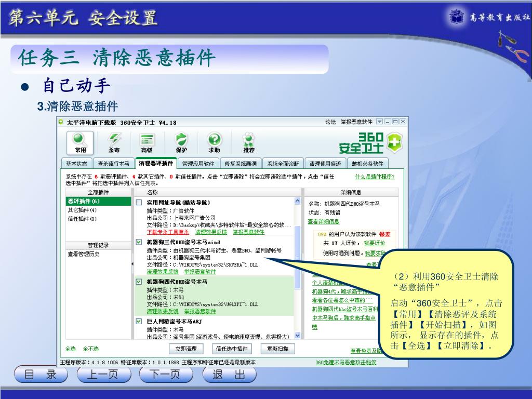Check the 实用网址导航(酷站导航) checkbox
Viewport: 532px width, 399px height.
139,203
